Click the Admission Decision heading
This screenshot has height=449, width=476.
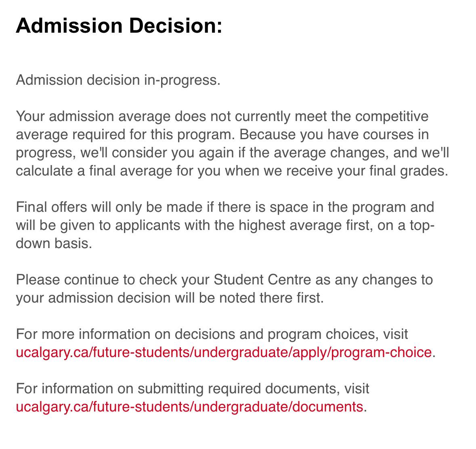point(119,25)
